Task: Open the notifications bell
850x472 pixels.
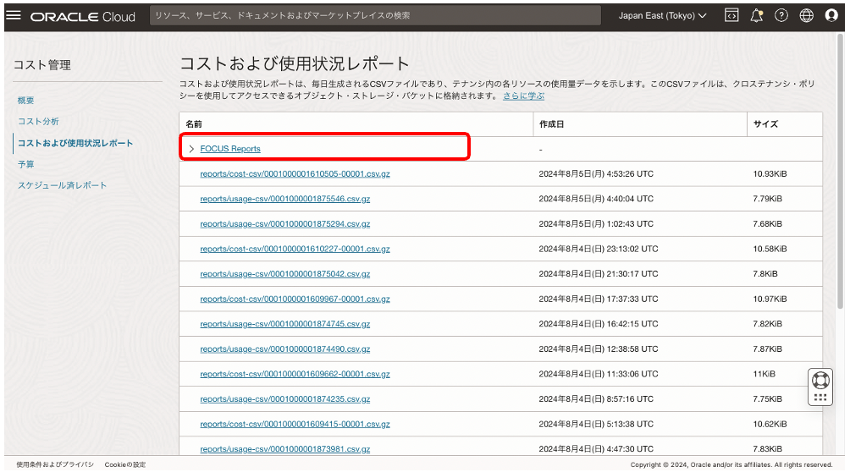Action: 756,16
